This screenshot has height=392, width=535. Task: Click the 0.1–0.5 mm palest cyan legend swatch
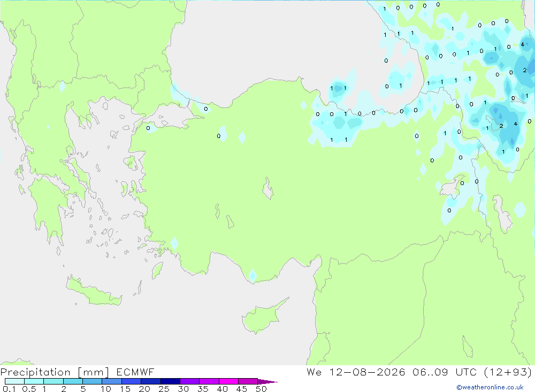14,381
